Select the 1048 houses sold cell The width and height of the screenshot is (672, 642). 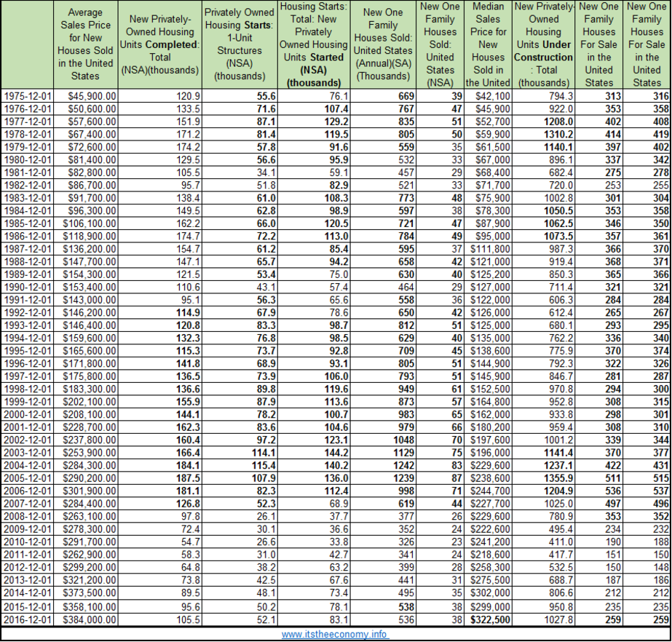[x=383, y=440]
